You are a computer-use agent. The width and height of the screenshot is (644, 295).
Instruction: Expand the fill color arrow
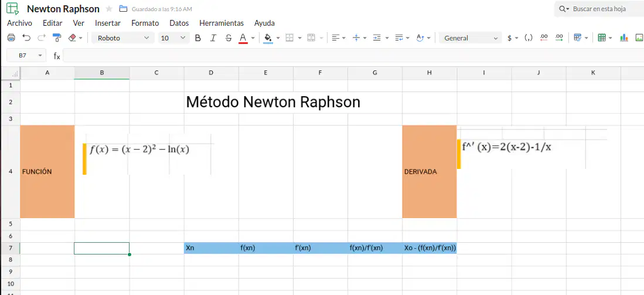point(278,38)
